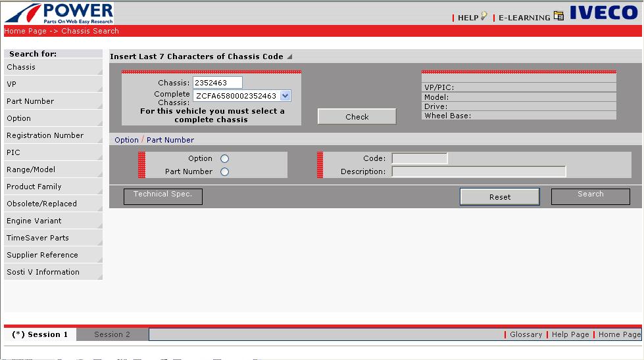This screenshot has width=644, height=360.
Task: Click the Code input field
Action: click(x=419, y=158)
